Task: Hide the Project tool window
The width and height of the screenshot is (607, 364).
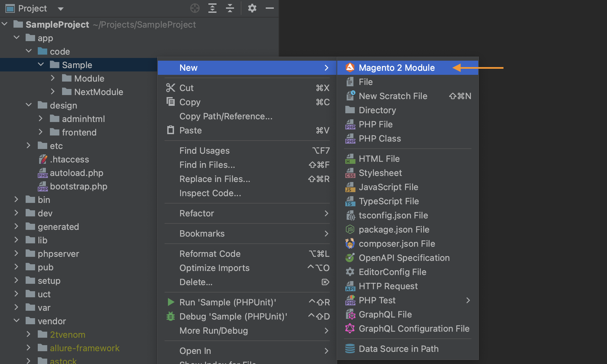Action: [270, 8]
